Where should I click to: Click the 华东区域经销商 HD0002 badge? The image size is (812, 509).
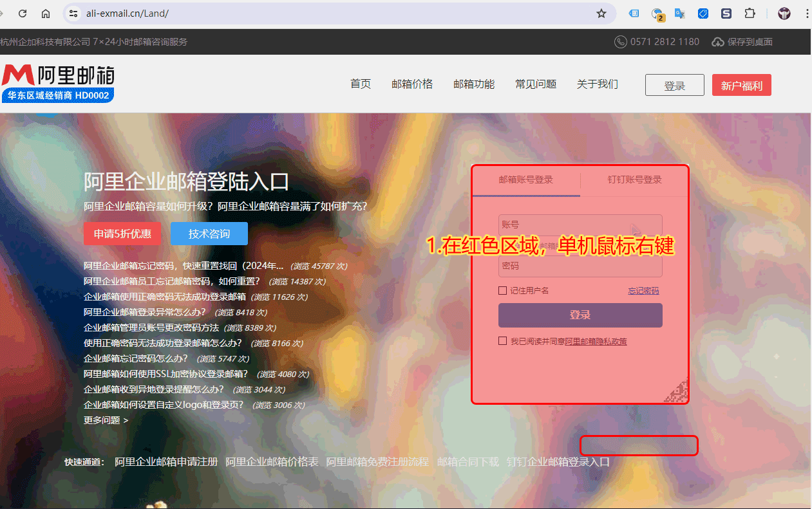pos(58,95)
